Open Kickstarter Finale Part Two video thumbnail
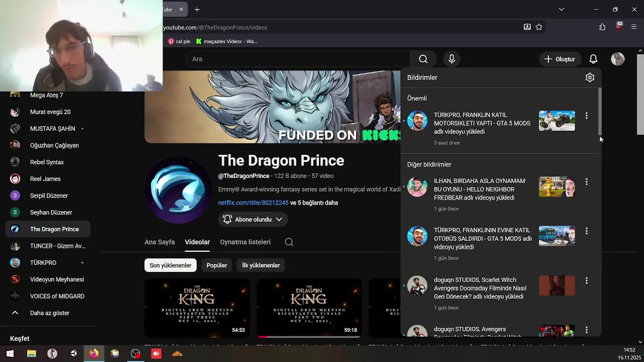 pos(309,308)
